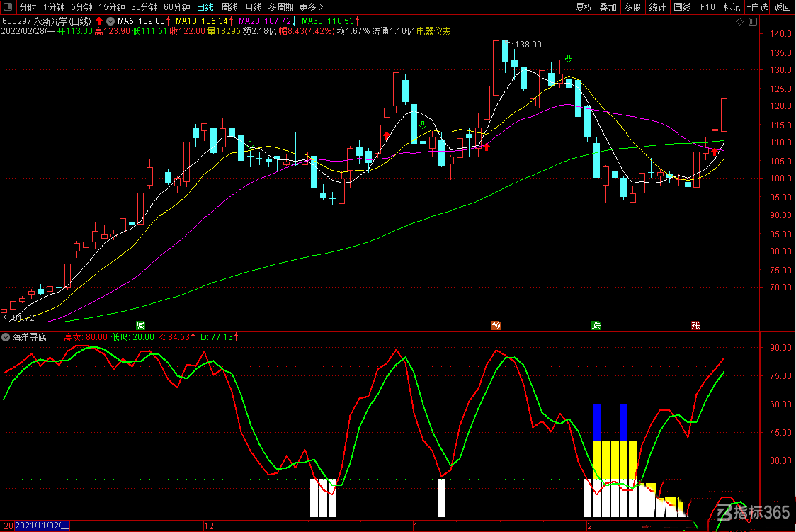Select the 30分钟 period tab
Screen dimensions: 796x532
pos(144,7)
